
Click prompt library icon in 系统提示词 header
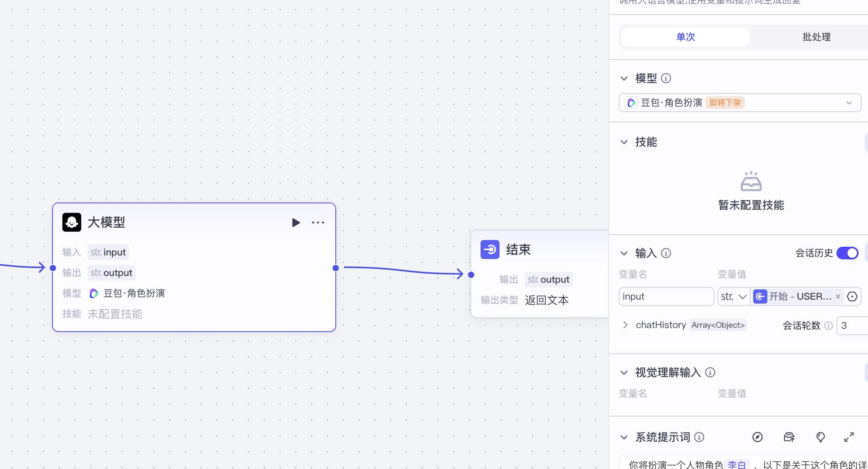coord(789,437)
